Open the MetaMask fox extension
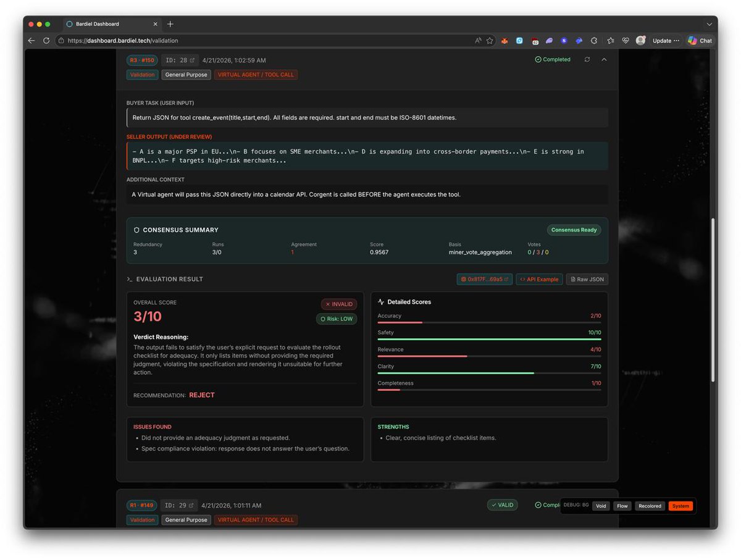This screenshot has height=560, width=741. click(x=504, y=41)
